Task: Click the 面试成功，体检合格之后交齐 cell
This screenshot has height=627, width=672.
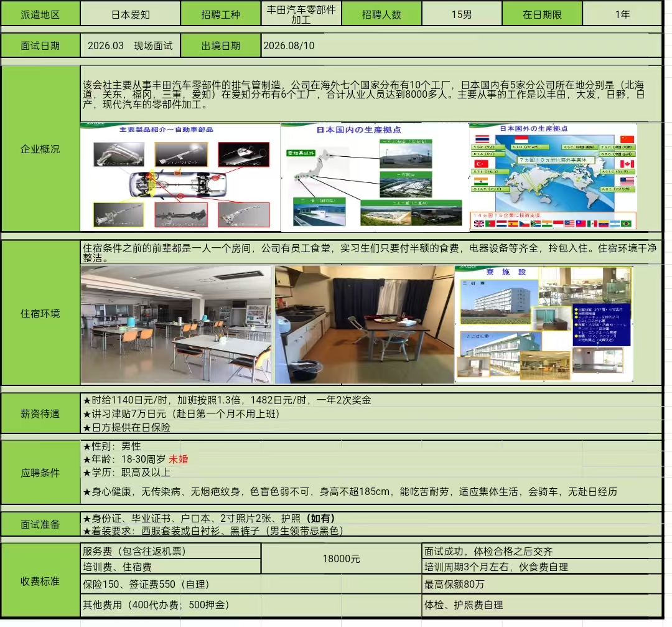Action: [x=542, y=551]
